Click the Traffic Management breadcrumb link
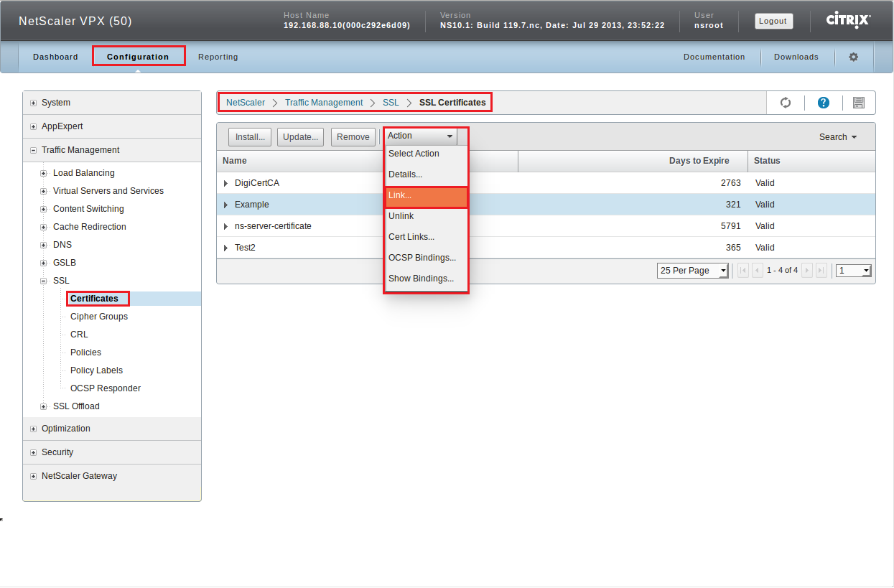The height and width of the screenshot is (588, 894). [x=324, y=103]
